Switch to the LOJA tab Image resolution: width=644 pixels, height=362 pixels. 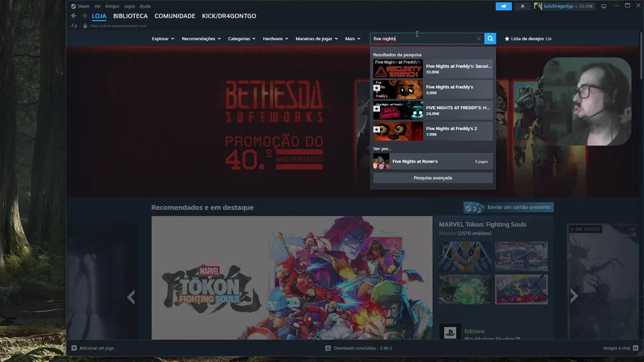pyautogui.click(x=99, y=16)
